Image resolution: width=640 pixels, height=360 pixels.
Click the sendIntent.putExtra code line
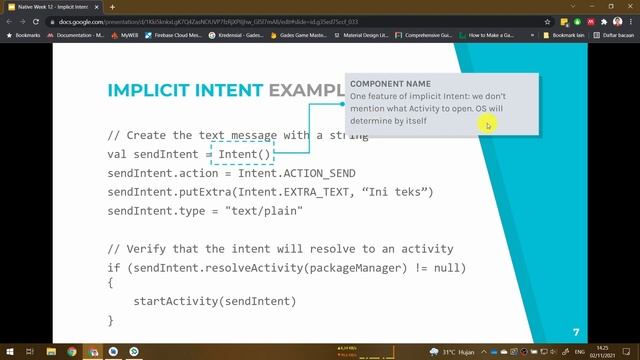pyautogui.click(x=270, y=192)
